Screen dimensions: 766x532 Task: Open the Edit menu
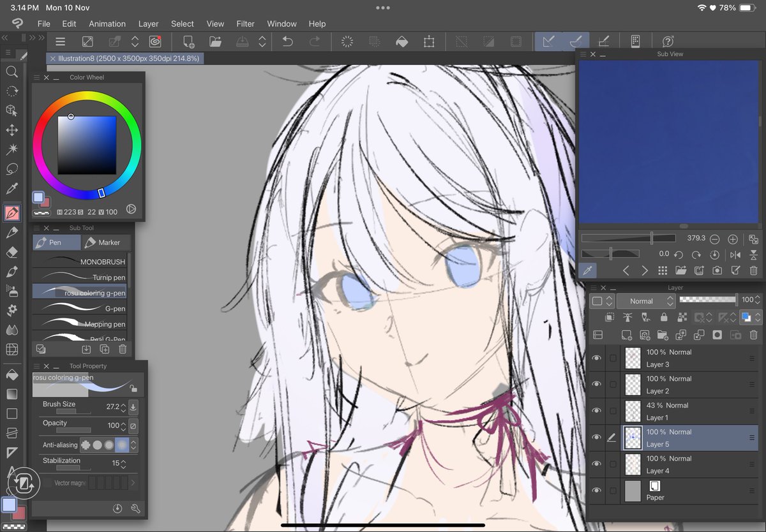[x=69, y=24]
